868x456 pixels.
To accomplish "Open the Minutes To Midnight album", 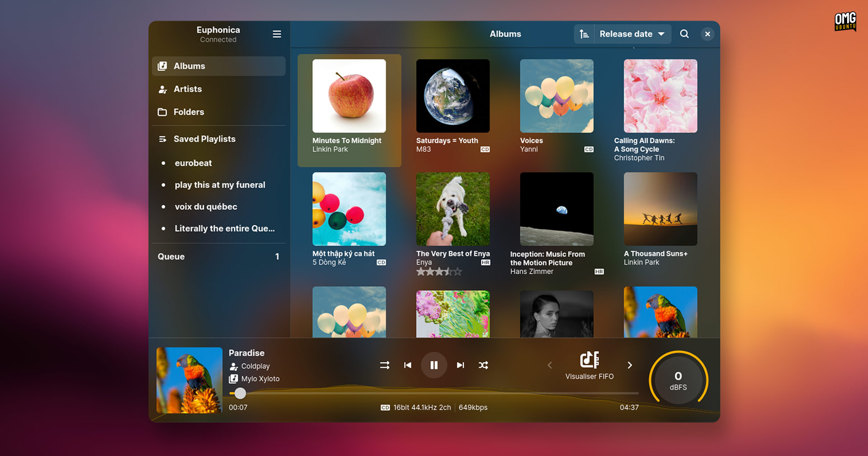I will [349, 96].
